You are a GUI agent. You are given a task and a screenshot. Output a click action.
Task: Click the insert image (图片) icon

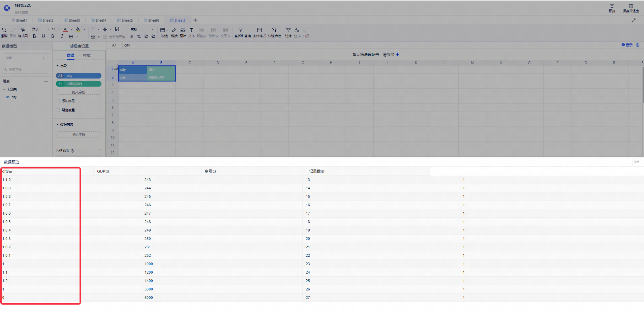pyautogui.click(x=183, y=30)
